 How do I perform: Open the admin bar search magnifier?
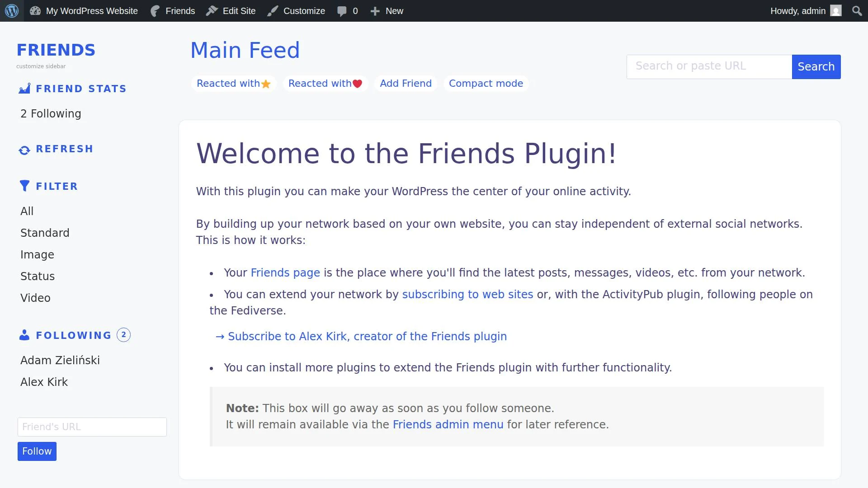coord(857,11)
